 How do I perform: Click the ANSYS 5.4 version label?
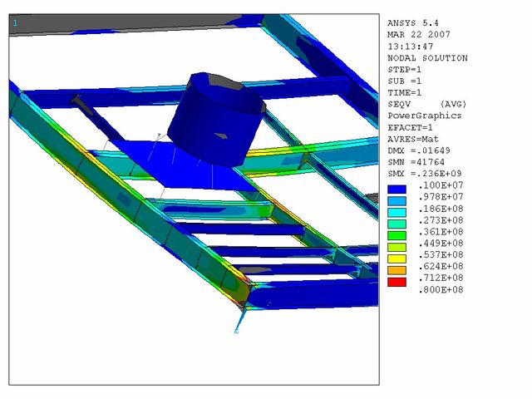[413, 23]
